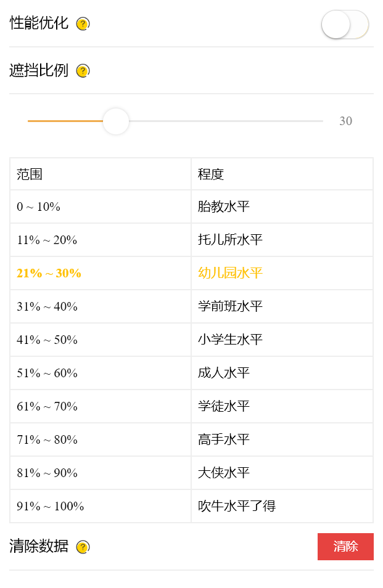Click the red 清除 button

[x=345, y=546]
